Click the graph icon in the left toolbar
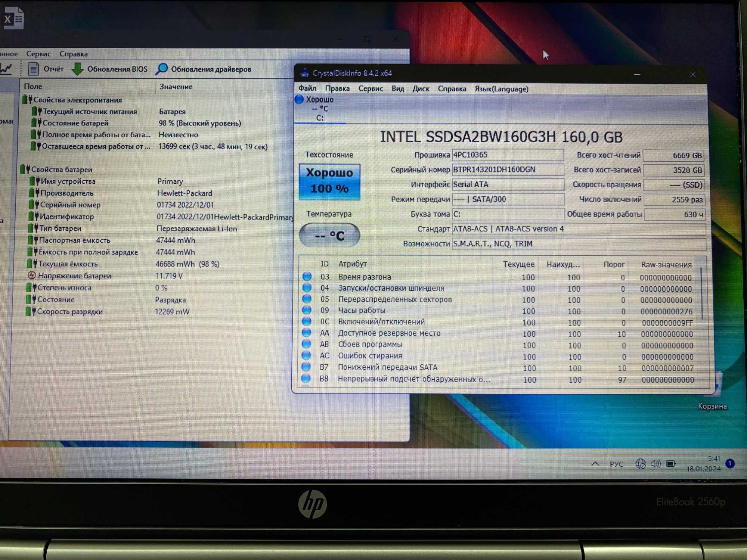 [x=6, y=69]
